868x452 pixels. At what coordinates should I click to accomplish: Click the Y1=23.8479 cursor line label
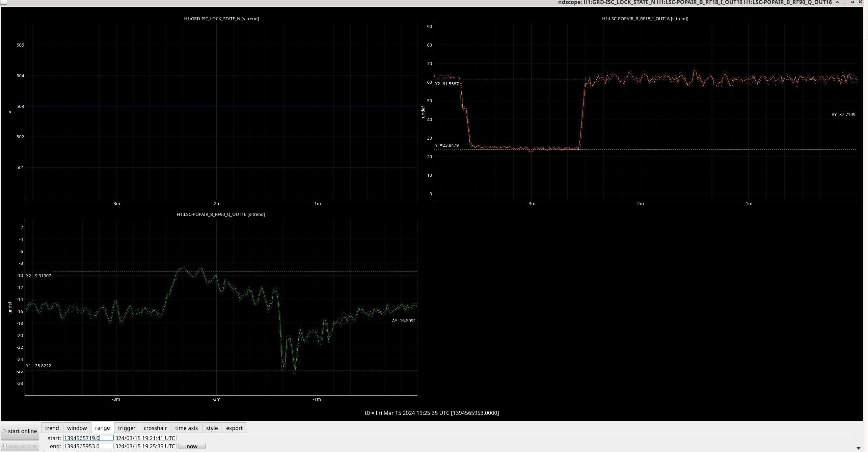point(446,145)
